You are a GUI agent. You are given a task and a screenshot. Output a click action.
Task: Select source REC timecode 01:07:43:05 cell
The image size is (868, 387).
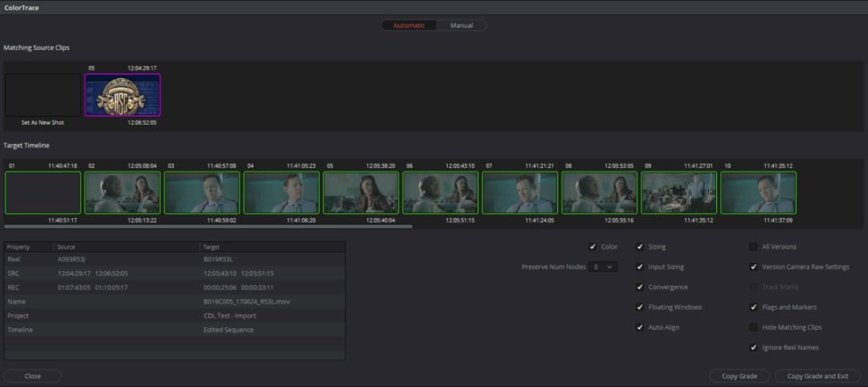coord(75,287)
